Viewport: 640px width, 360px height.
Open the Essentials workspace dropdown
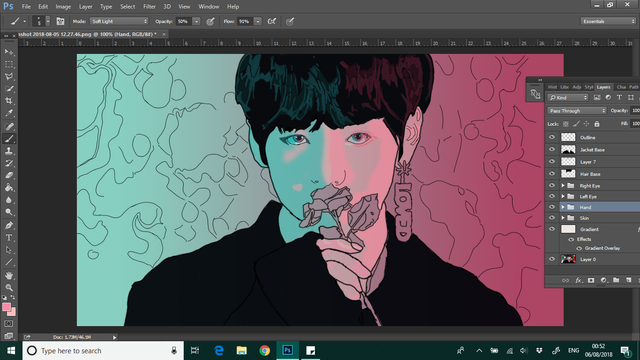click(608, 21)
